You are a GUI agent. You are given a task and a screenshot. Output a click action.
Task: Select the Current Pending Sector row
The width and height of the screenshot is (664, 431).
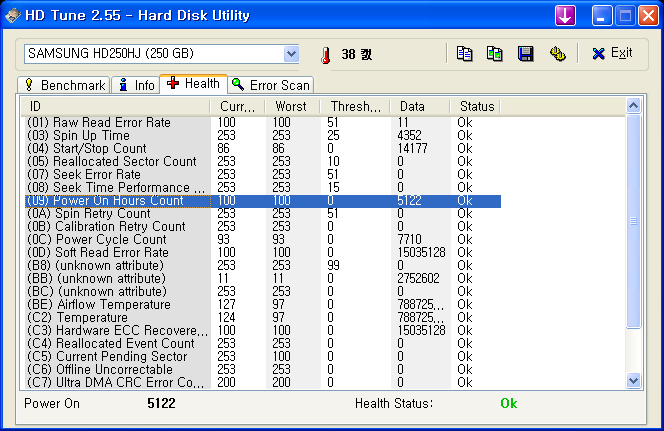coord(263,356)
